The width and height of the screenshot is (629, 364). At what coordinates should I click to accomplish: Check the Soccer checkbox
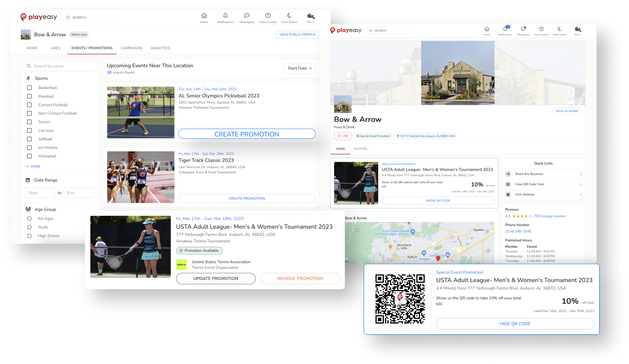click(x=30, y=122)
